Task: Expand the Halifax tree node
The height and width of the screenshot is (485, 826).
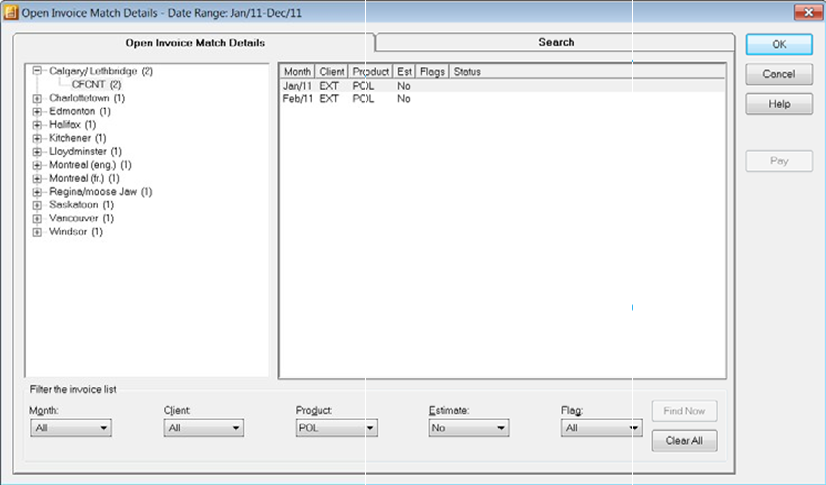Action: click(37, 125)
